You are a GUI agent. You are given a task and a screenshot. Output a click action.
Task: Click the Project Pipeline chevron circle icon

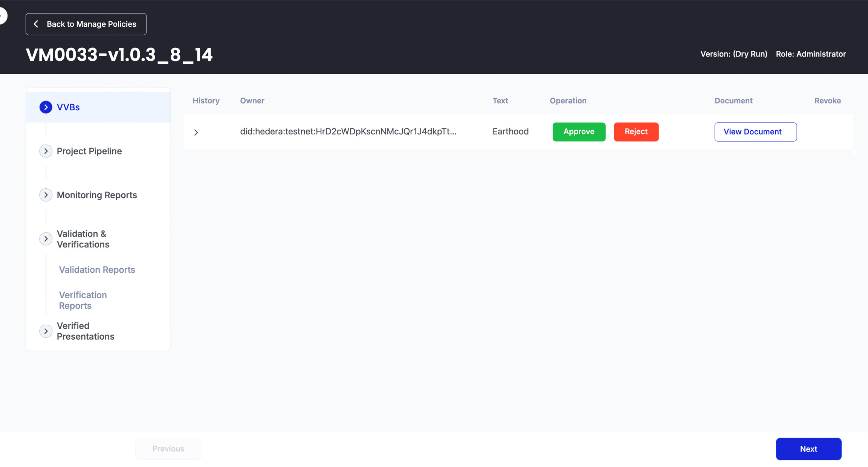pos(46,151)
